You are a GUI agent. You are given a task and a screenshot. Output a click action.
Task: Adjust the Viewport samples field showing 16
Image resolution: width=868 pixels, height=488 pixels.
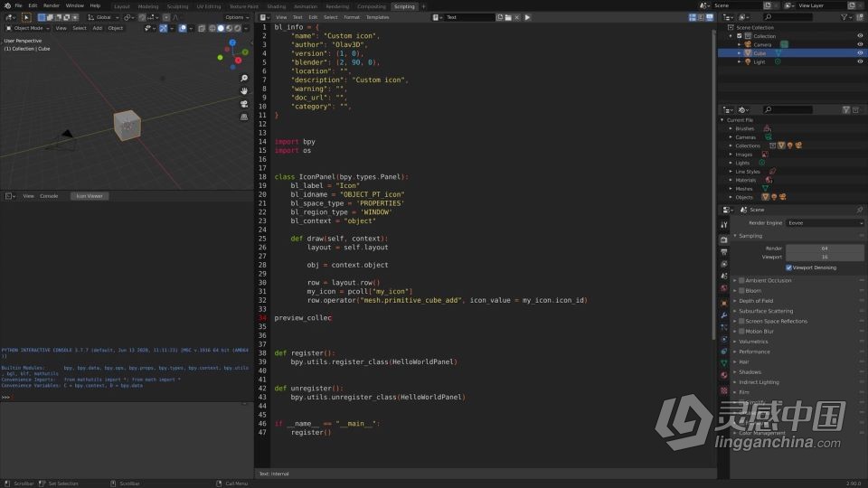[x=825, y=257]
